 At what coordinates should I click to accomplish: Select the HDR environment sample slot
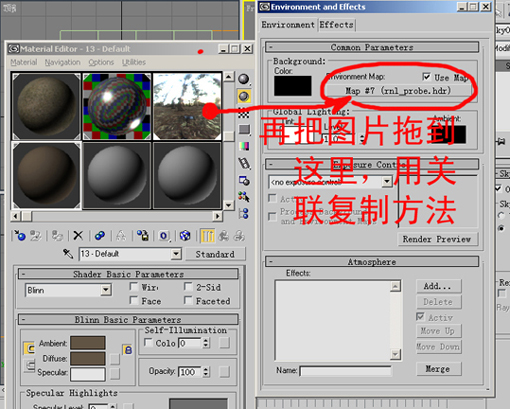point(187,106)
